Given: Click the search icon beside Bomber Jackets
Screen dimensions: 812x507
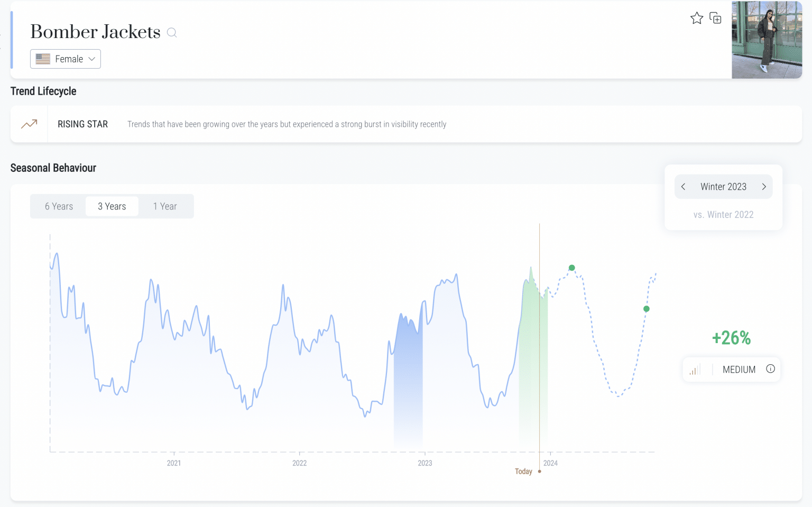Looking at the screenshot, I should tap(172, 33).
